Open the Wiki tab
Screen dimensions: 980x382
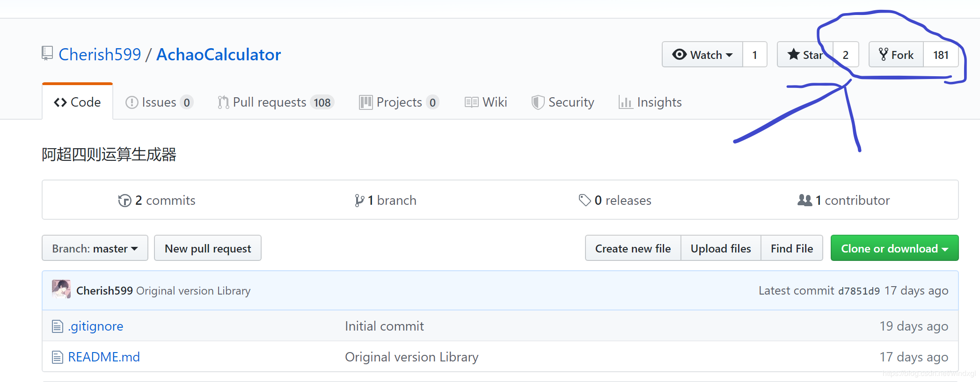[486, 102]
